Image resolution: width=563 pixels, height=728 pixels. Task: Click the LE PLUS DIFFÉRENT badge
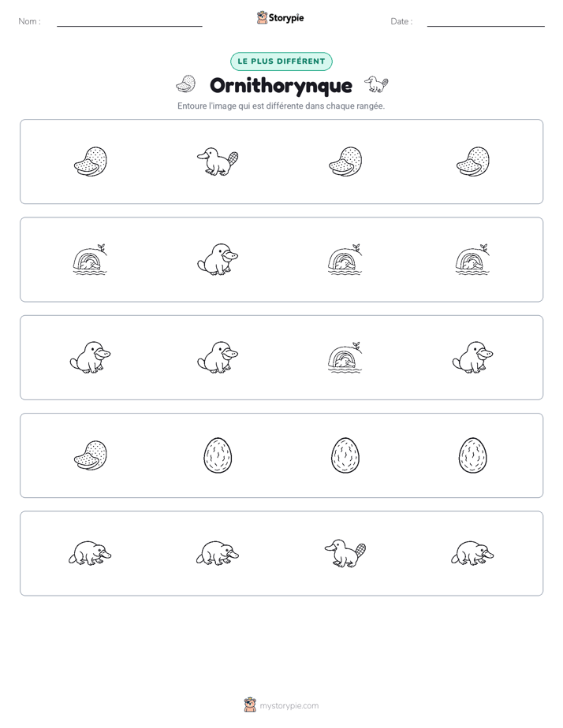pos(281,61)
